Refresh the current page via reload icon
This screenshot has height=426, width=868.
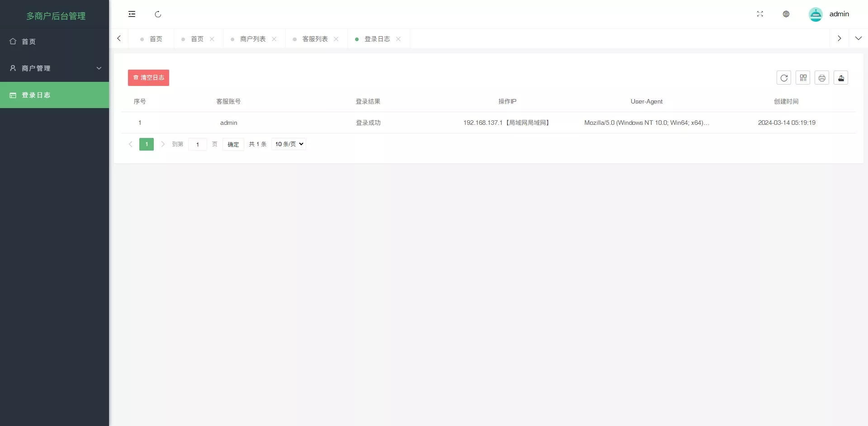pyautogui.click(x=158, y=14)
